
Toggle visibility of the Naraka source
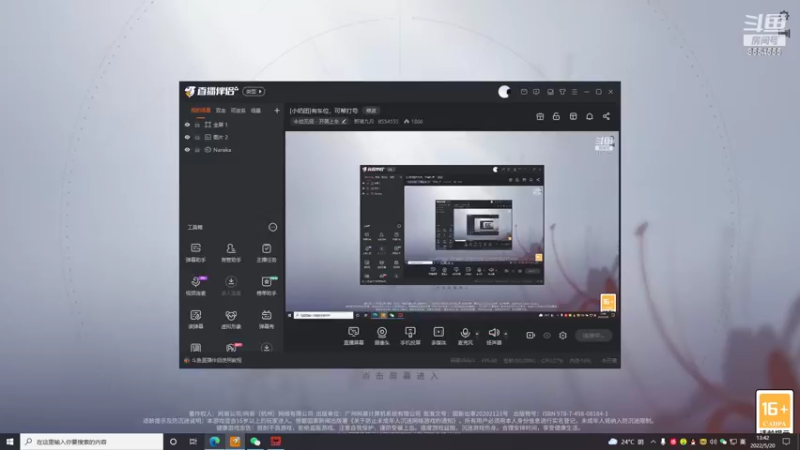coord(187,150)
